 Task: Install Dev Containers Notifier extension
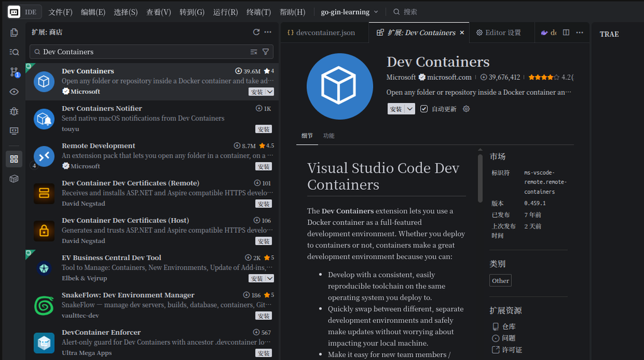(264, 129)
